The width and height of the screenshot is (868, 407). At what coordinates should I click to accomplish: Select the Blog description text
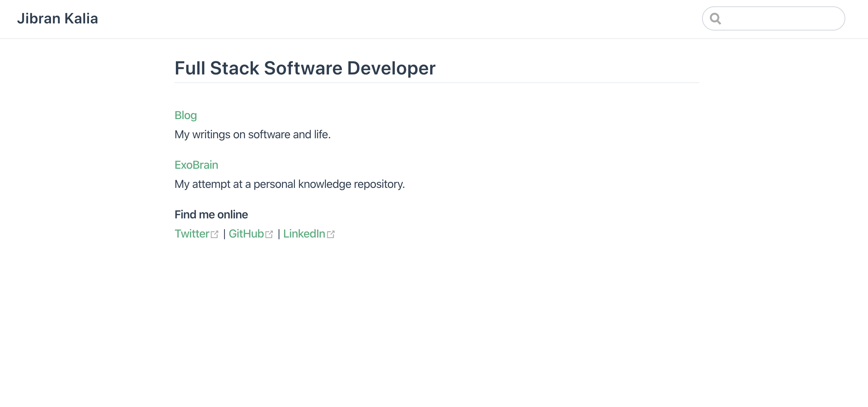pyautogui.click(x=252, y=134)
